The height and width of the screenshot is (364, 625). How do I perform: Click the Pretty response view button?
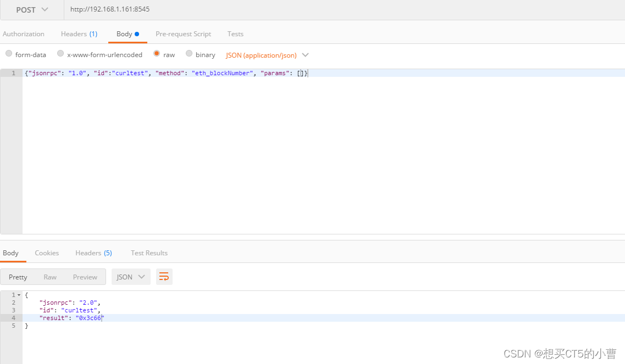[x=18, y=277]
